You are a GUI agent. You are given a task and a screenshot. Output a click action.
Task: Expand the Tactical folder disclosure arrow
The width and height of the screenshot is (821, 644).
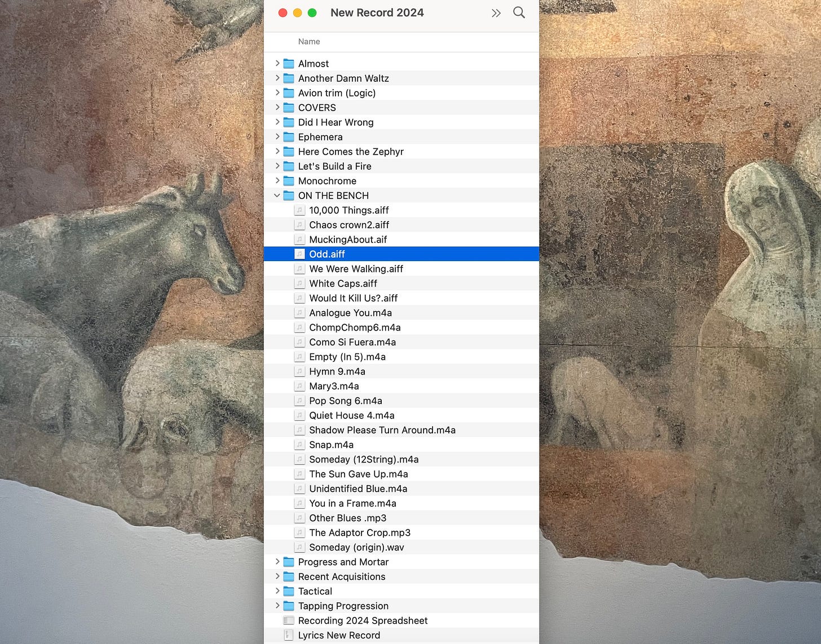pos(277,592)
